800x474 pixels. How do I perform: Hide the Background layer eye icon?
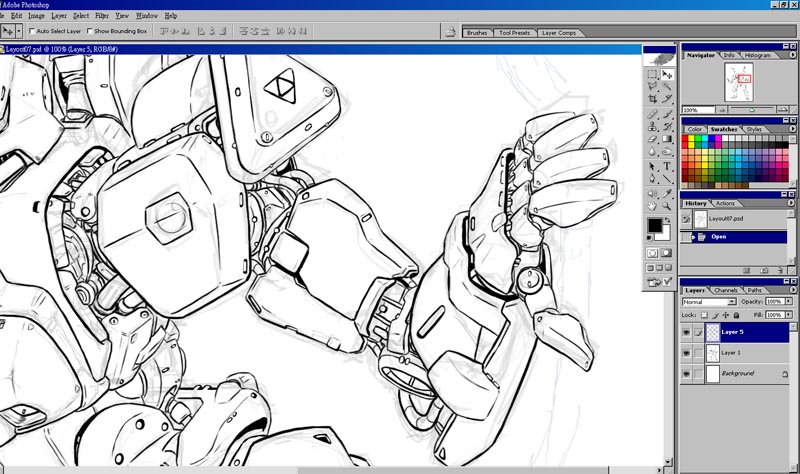pos(686,374)
